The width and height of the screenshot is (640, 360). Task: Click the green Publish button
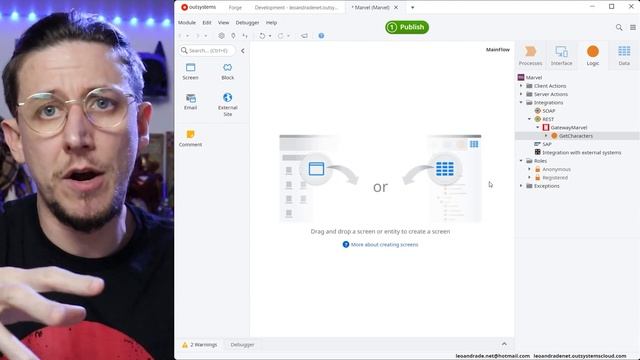tap(407, 27)
